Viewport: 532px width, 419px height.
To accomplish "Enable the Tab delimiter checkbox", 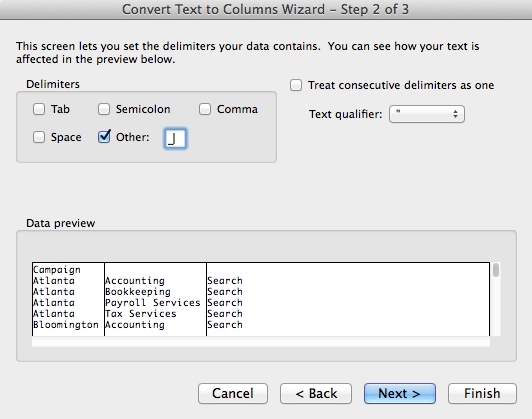I will click(x=39, y=109).
